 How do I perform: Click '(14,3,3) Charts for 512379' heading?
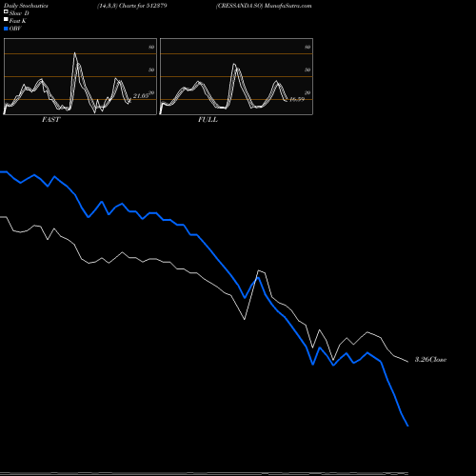coord(132,6)
